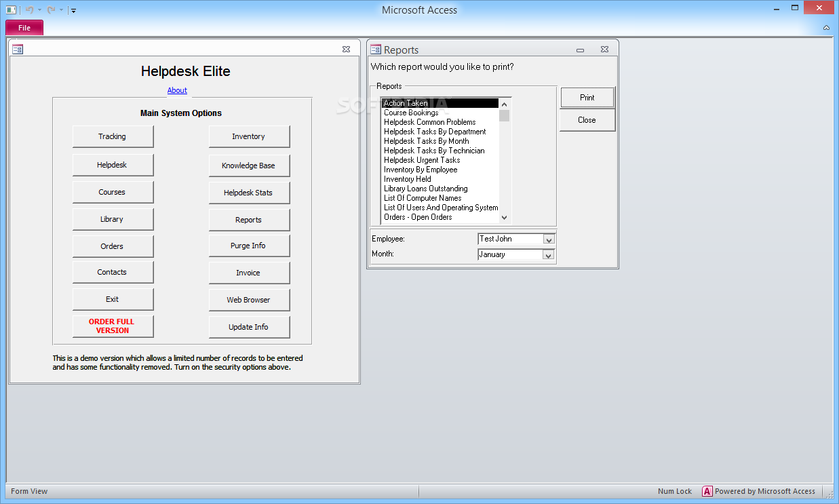Open the File tab
Screen dimensions: 839x504
tap(24, 28)
